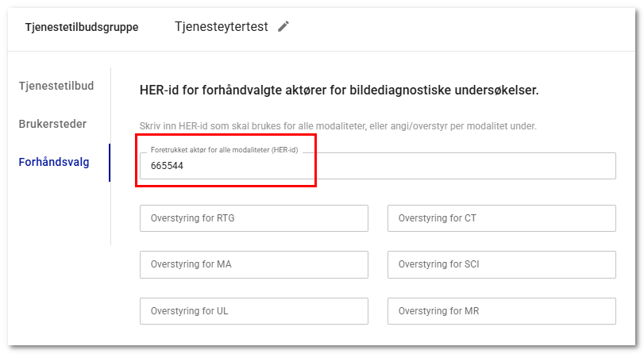Image resolution: width=644 pixels, height=354 pixels.
Task: Click the pencil edit icon beside Tjenesteytertest
Action: pos(283,26)
